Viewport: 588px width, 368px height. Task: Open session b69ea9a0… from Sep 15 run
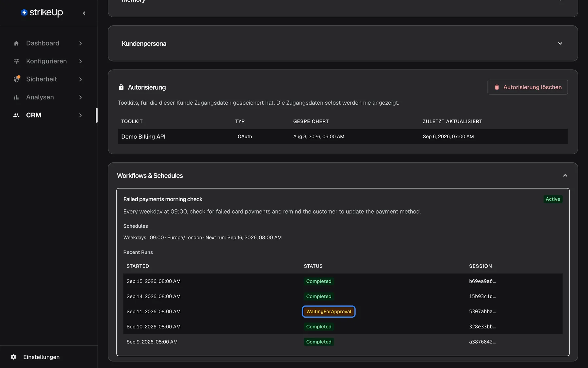click(482, 281)
